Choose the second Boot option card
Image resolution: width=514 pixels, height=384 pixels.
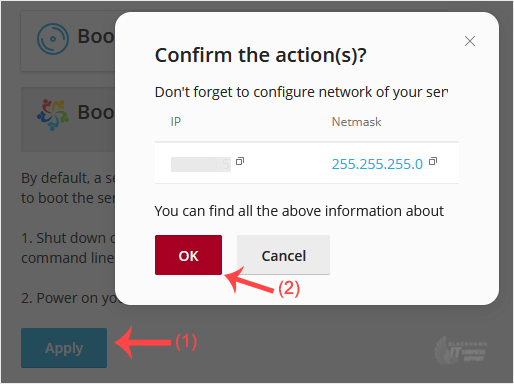(x=68, y=119)
